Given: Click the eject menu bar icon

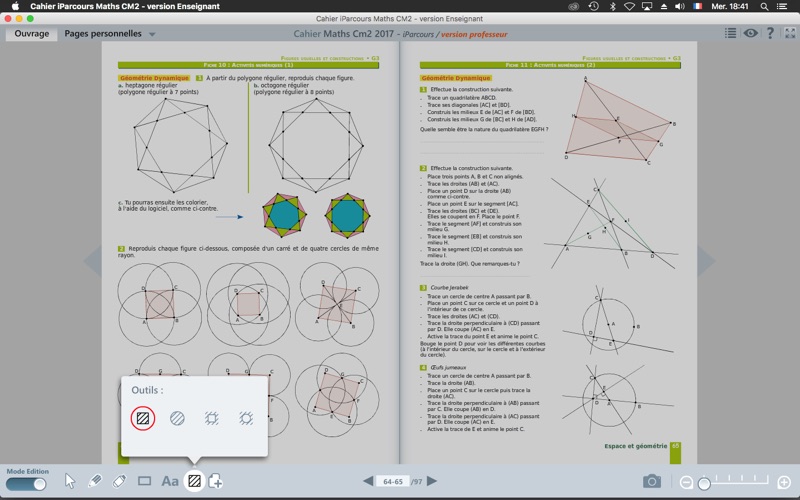Looking at the screenshot, I should click(664, 6).
